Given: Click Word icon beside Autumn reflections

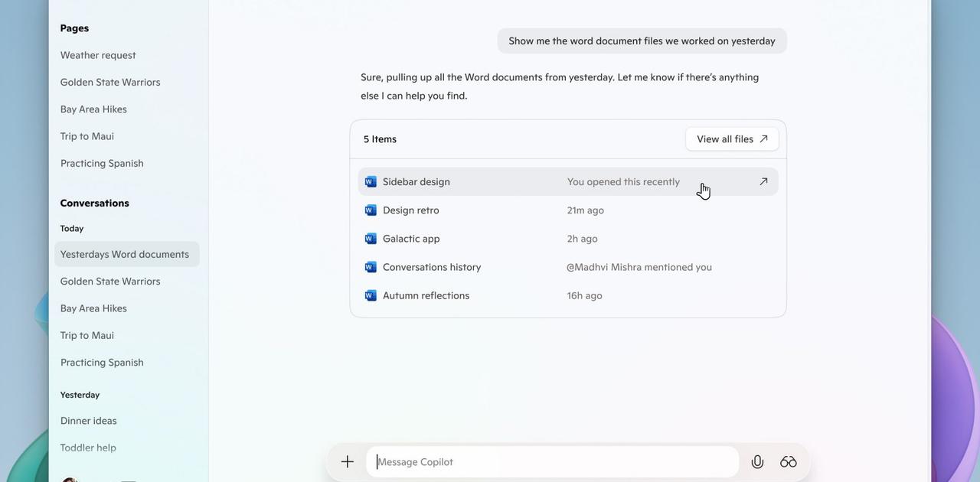Looking at the screenshot, I should [x=371, y=295].
